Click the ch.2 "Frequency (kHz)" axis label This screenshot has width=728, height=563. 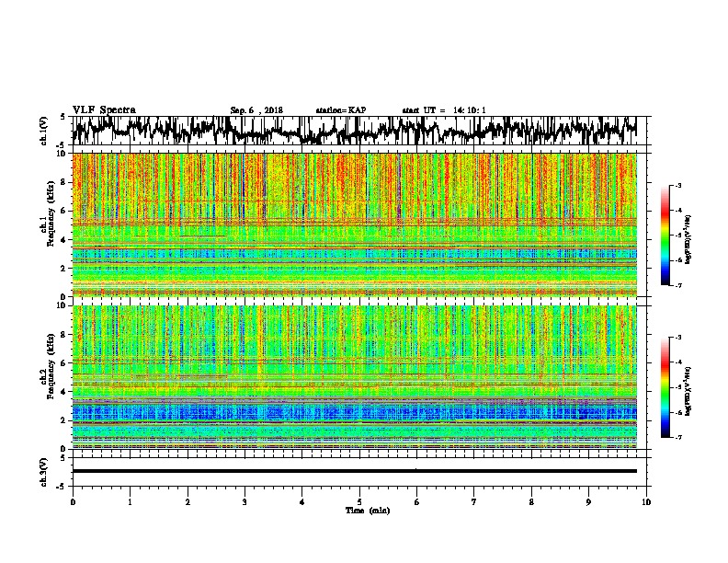tap(51, 365)
